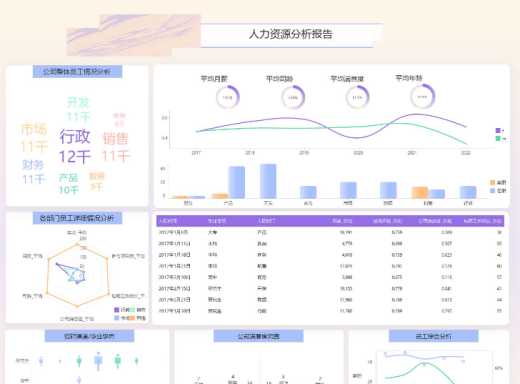Sort table by the 入职时间 column header
Viewport: 520px width, 384px height.
(x=168, y=221)
